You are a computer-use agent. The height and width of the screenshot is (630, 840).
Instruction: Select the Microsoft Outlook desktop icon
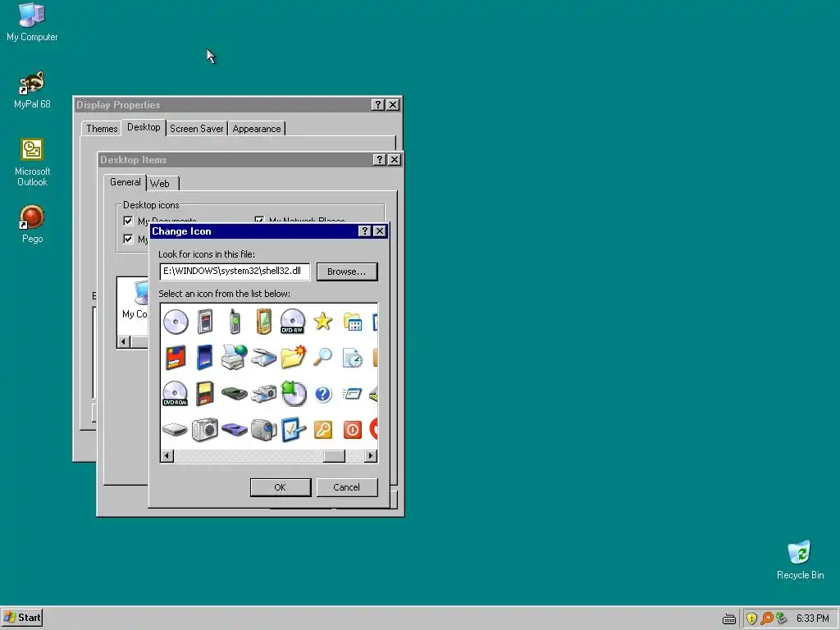(x=32, y=162)
